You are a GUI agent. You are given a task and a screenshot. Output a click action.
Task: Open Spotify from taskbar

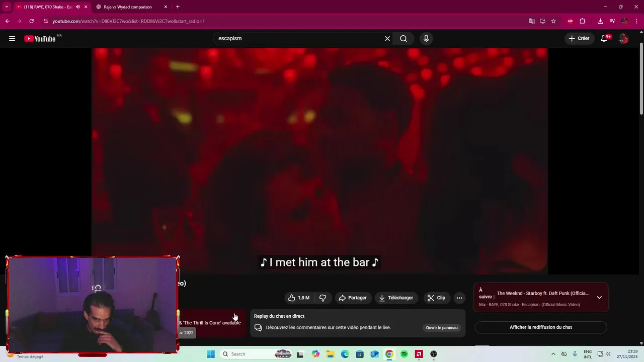[404, 354]
